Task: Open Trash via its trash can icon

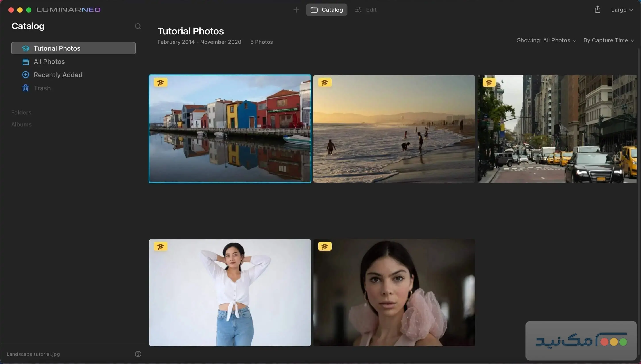Action: pos(25,88)
